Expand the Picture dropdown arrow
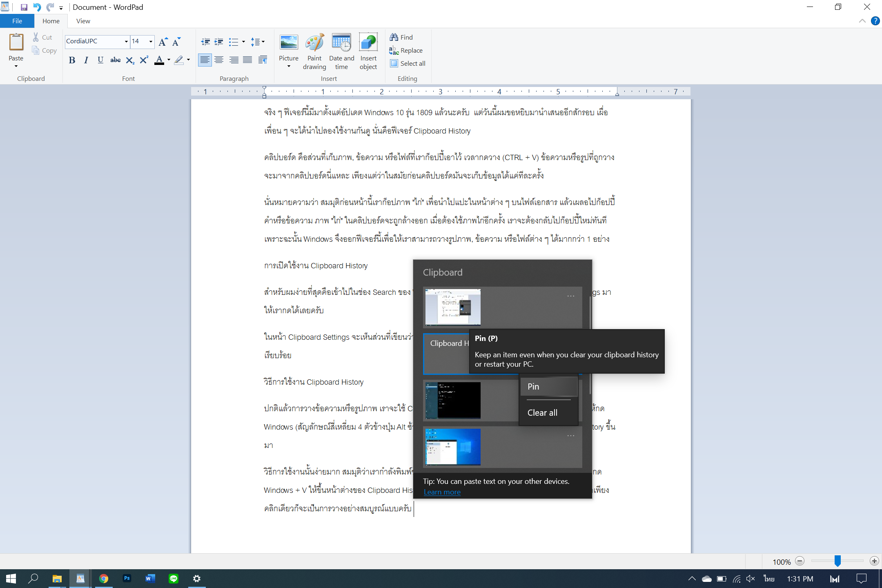This screenshot has width=882, height=588. tap(289, 66)
